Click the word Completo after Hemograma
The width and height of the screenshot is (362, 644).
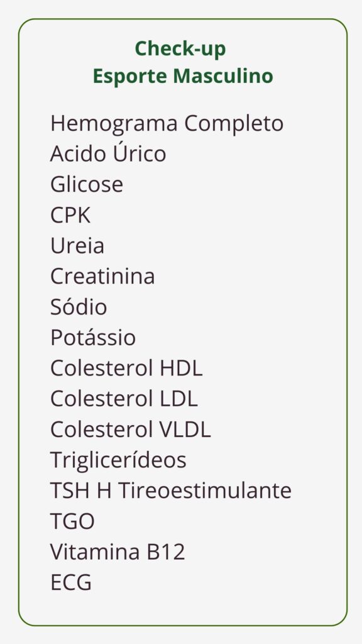click(234, 125)
